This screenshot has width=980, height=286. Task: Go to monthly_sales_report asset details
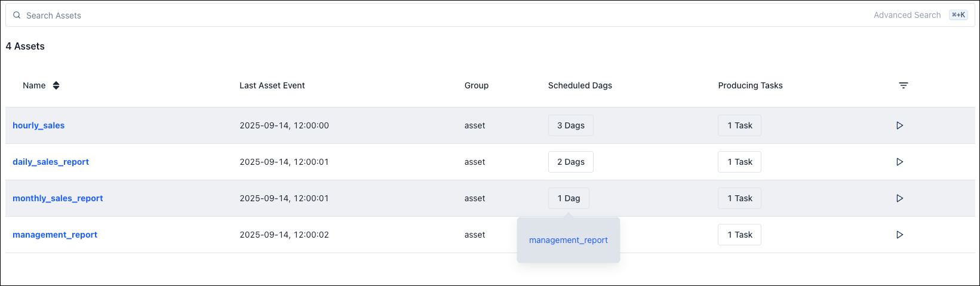tap(58, 198)
